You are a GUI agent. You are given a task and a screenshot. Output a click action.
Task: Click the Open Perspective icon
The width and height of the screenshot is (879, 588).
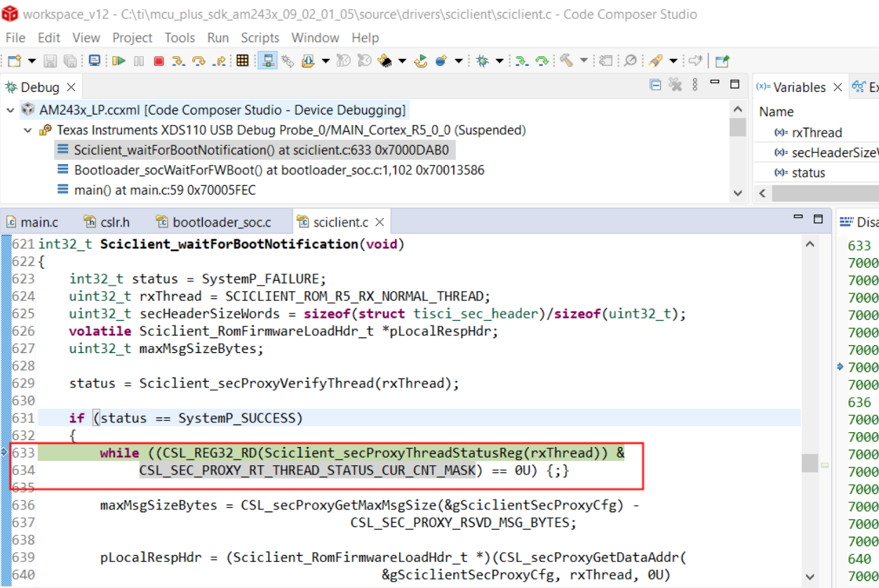pos(723,61)
